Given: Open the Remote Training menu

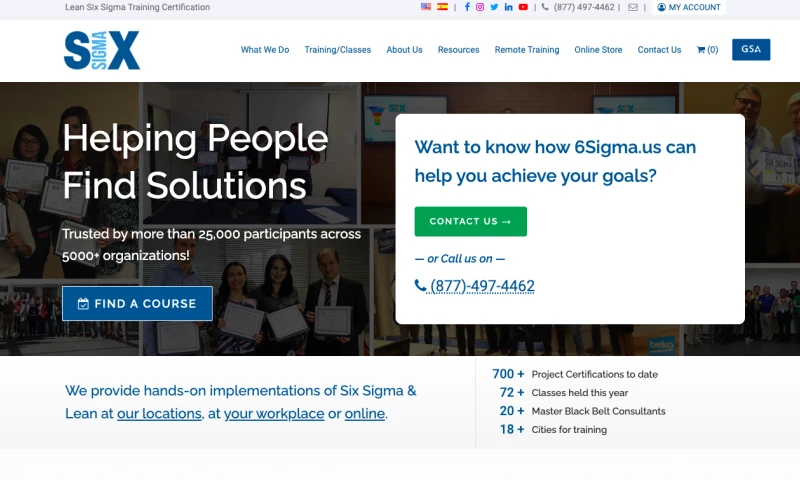Looking at the screenshot, I should coord(527,49).
